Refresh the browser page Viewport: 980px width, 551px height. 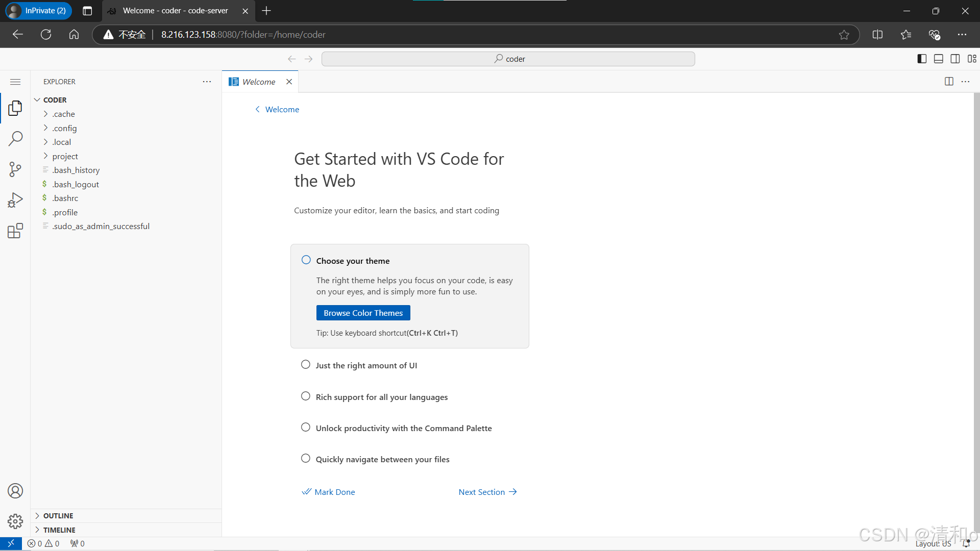46,34
